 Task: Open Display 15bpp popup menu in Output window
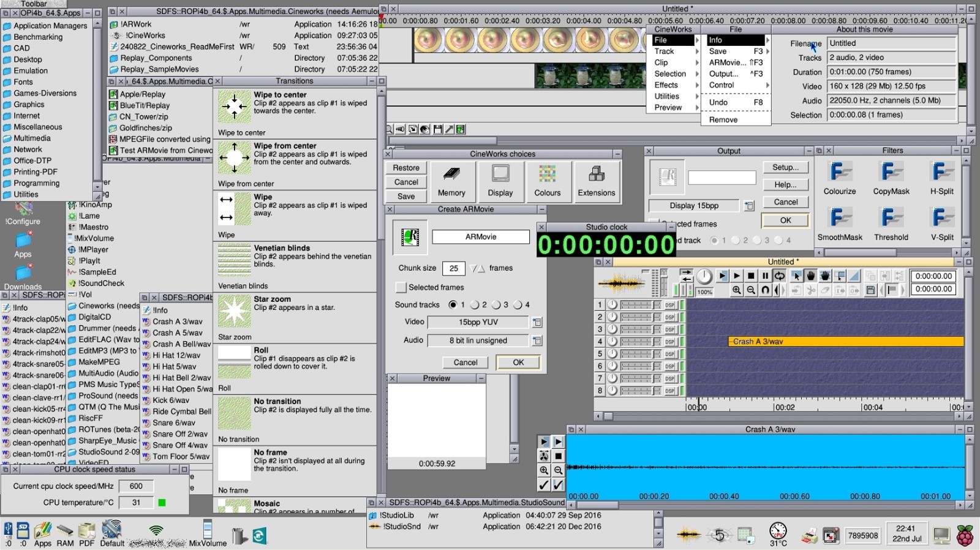pos(749,206)
